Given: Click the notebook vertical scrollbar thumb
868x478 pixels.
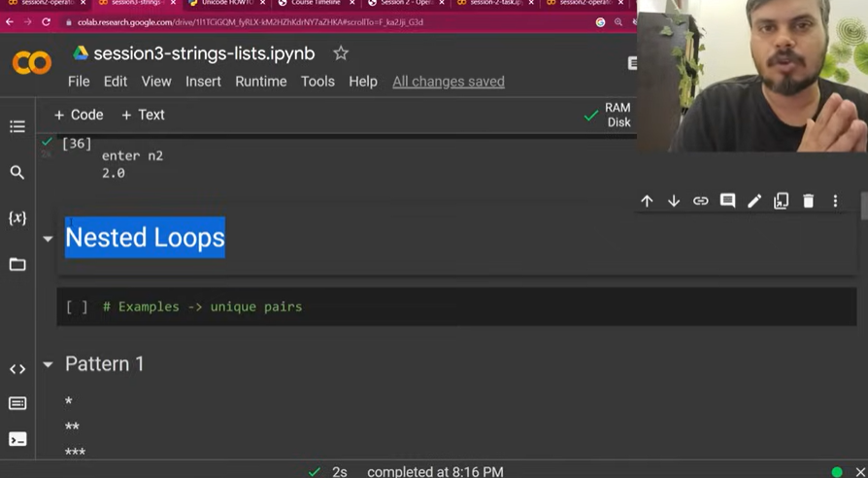Looking at the screenshot, I should (x=863, y=206).
